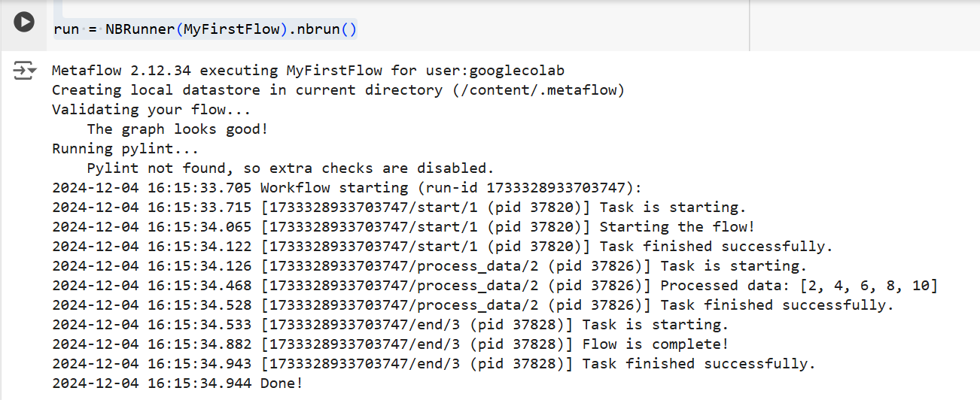The height and width of the screenshot is (400, 980).
Task: Click the final 'Done!' output line
Action: 178,383
